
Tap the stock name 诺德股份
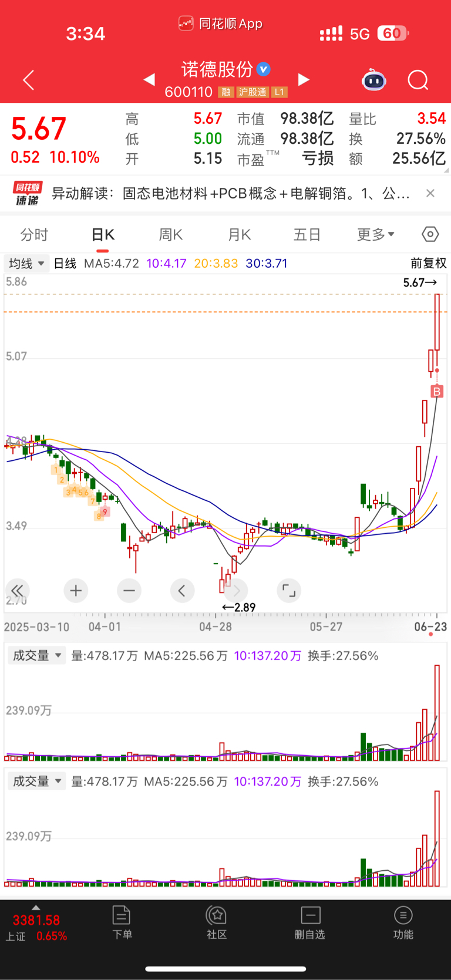[x=217, y=69]
